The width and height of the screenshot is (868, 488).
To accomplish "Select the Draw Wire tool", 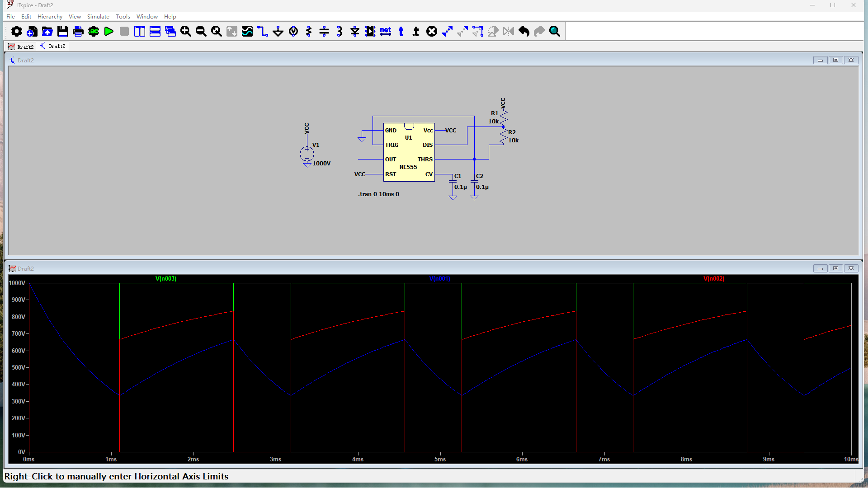I will tap(263, 31).
